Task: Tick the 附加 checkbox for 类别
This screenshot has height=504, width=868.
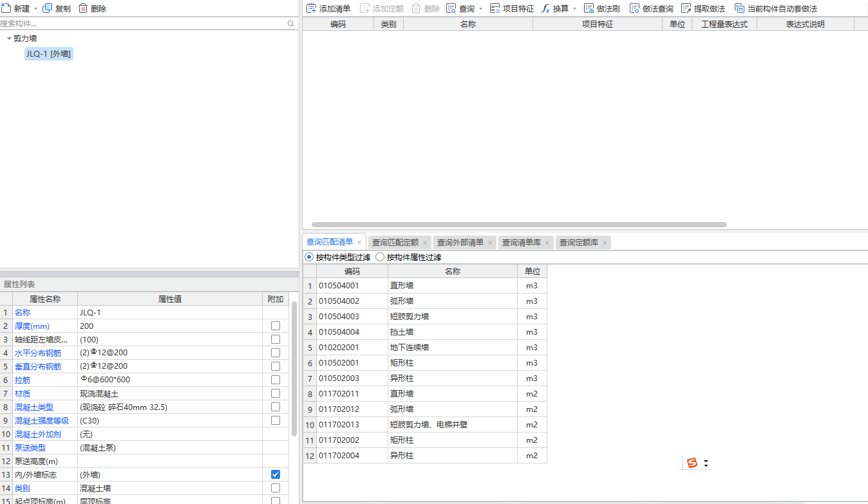Action: point(276,488)
